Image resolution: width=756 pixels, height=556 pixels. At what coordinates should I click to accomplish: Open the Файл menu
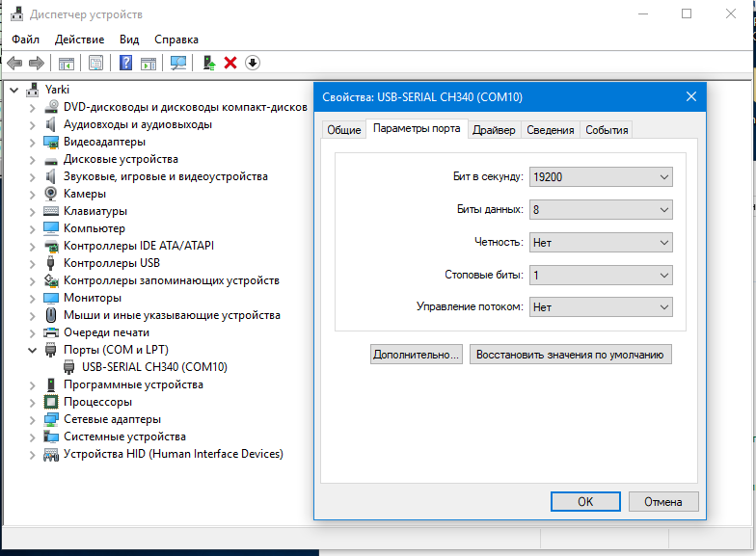[25, 40]
